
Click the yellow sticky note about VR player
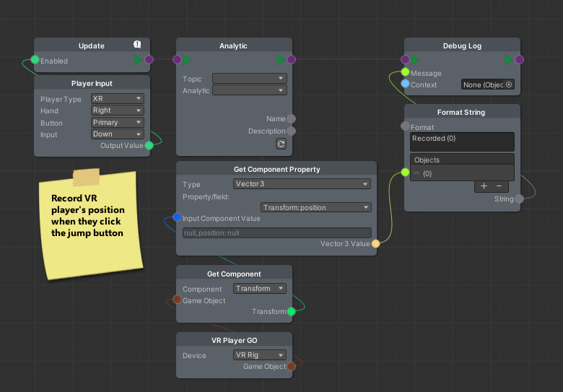click(91, 225)
